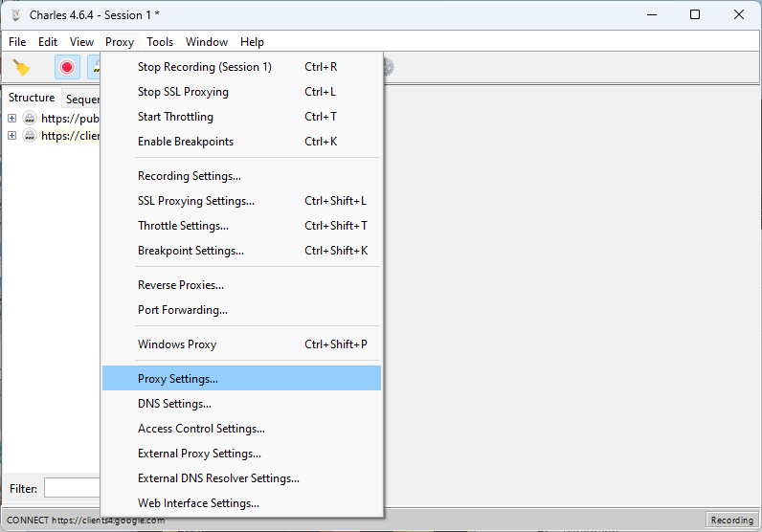Open the View menu
762x532 pixels.
point(81,42)
